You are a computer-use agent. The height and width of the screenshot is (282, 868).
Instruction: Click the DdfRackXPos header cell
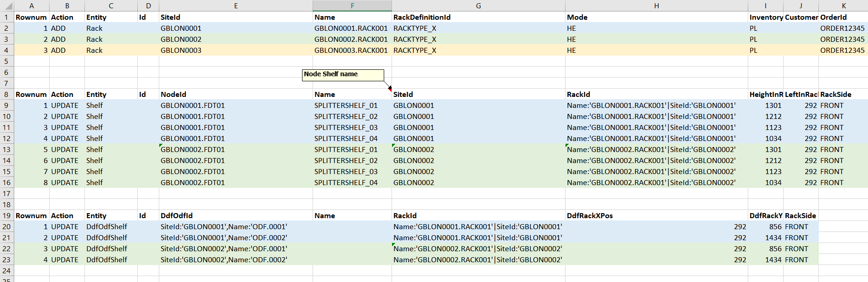pos(656,215)
